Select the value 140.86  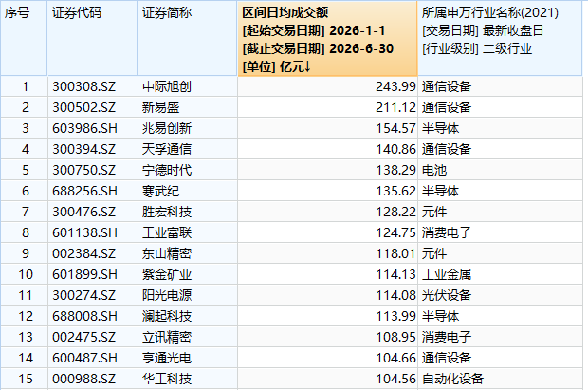[395, 149]
